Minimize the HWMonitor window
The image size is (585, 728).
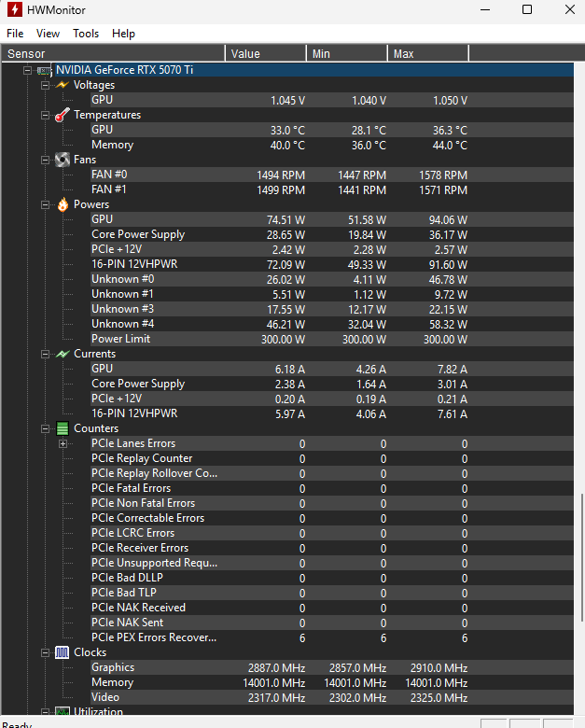(485, 9)
